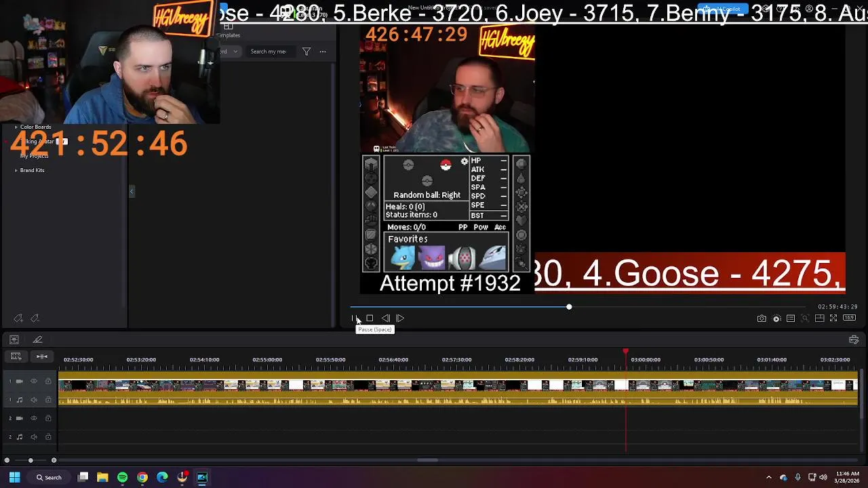Viewport: 868px width, 488px height.
Task: Lock audio track 1
Action: click(x=48, y=400)
